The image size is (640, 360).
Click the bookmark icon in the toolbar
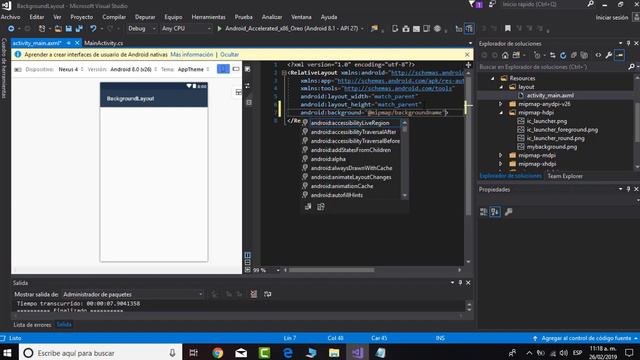(507, 29)
